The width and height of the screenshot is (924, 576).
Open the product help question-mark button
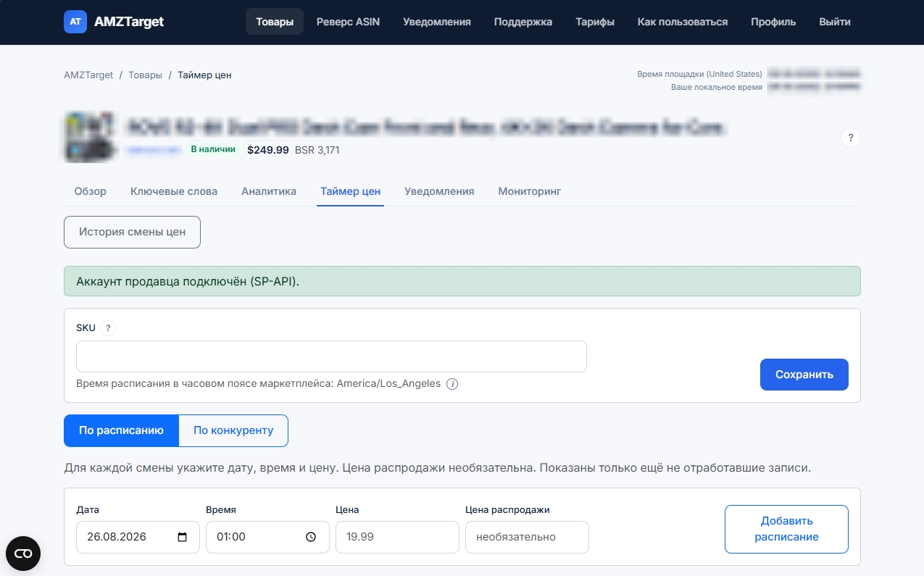[x=851, y=138]
